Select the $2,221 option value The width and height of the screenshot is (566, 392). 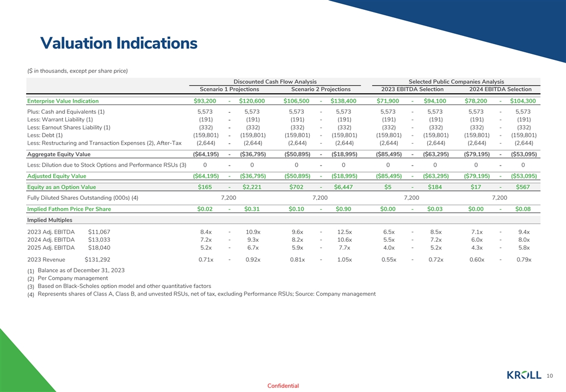pos(252,187)
